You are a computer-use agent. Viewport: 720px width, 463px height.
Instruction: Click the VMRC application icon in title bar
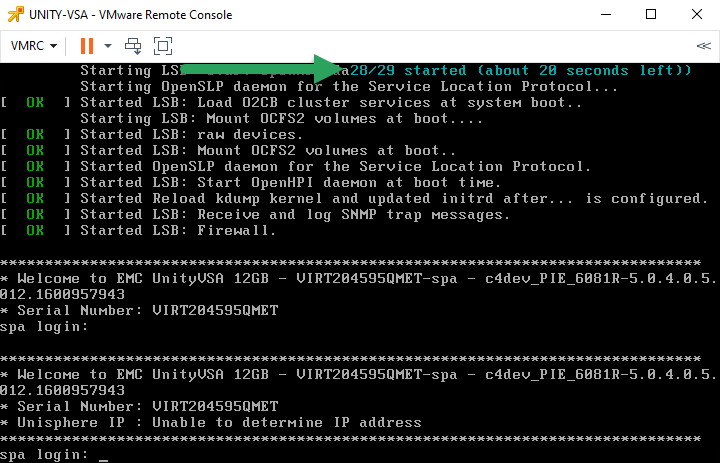15,15
